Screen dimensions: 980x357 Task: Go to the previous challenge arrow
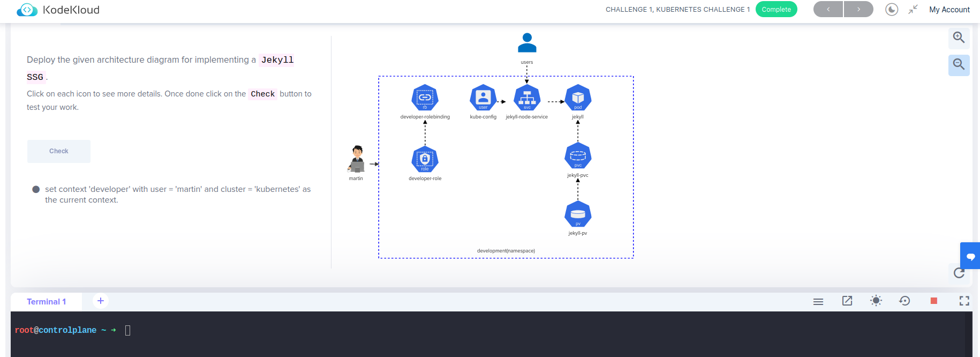828,10
